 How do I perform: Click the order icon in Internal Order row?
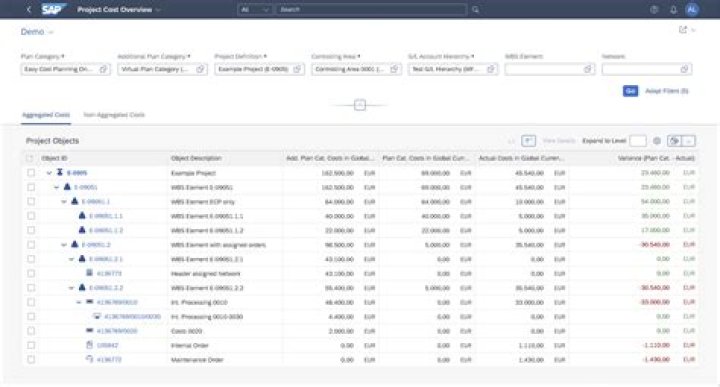point(90,345)
